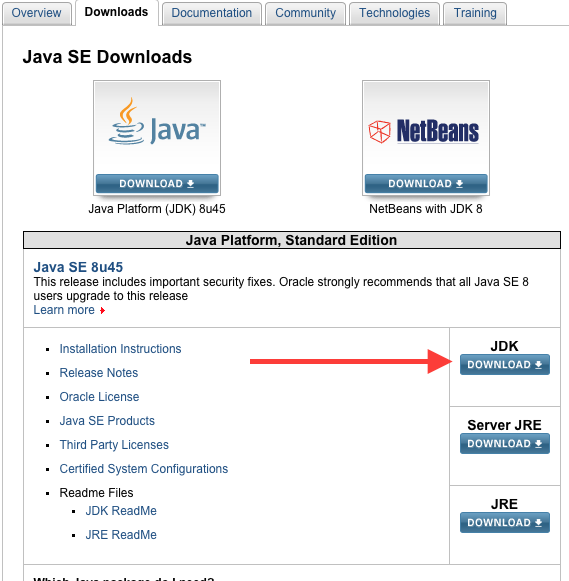The image size is (569, 581).
Task: Download Java Platform (JDK) 8u45
Action: [x=157, y=184]
